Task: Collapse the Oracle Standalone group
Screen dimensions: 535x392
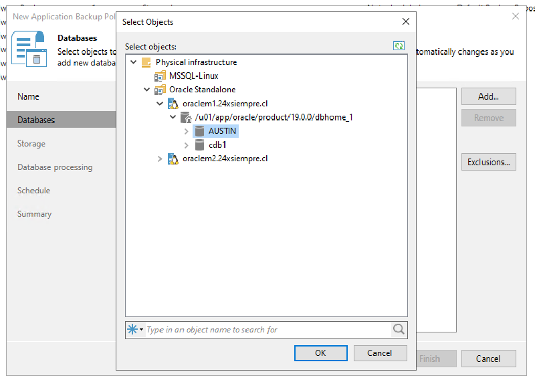Action: pos(146,90)
